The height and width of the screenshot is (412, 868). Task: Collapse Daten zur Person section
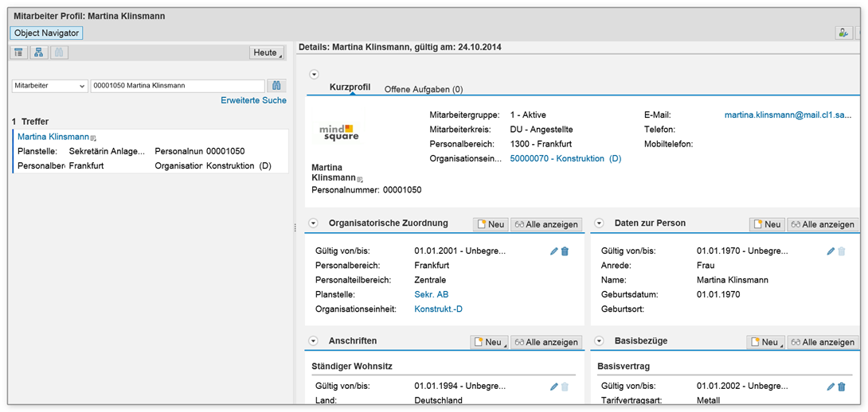point(599,223)
